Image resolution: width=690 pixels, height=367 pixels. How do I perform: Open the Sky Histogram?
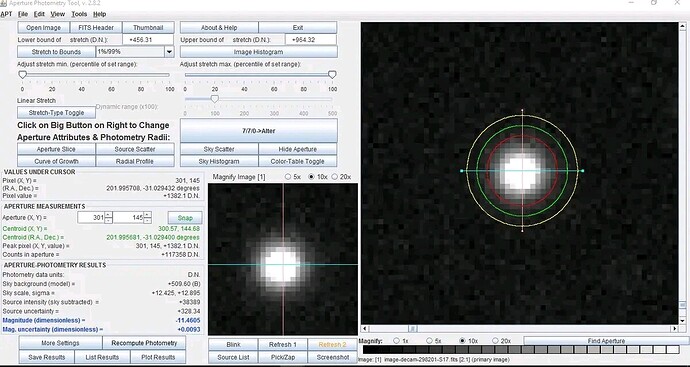point(219,161)
